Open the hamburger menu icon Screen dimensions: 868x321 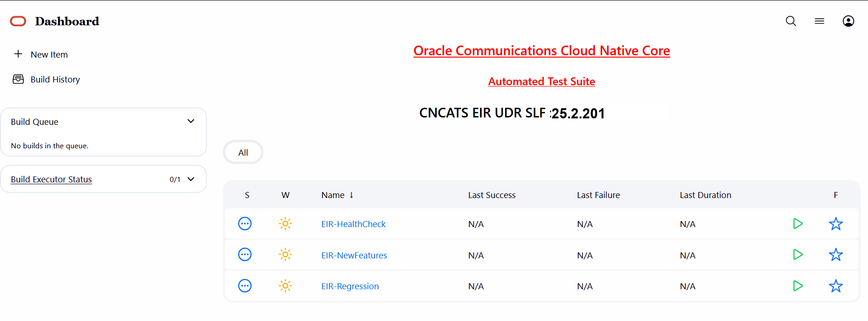tap(819, 21)
